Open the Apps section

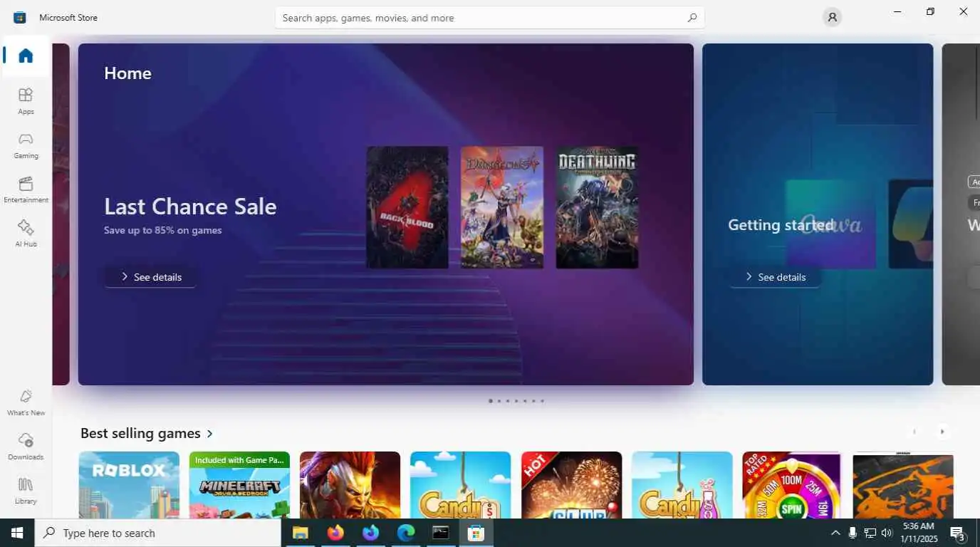pos(26,100)
